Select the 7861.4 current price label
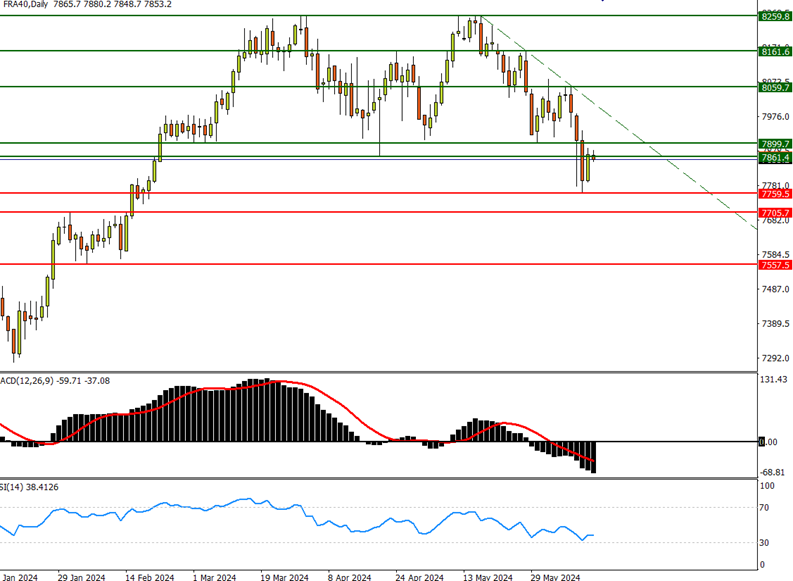 pos(775,157)
